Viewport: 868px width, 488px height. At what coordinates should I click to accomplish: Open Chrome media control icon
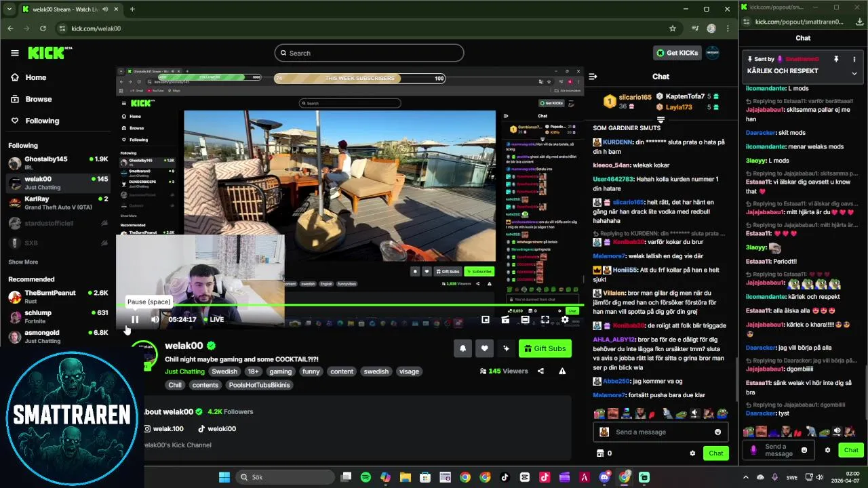(695, 28)
